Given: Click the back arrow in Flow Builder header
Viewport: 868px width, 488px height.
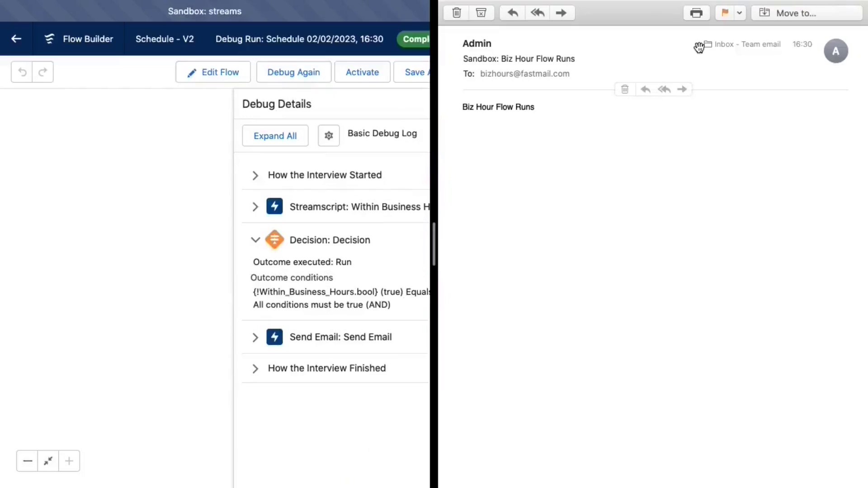Looking at the screenshot, I should point(16,39).
